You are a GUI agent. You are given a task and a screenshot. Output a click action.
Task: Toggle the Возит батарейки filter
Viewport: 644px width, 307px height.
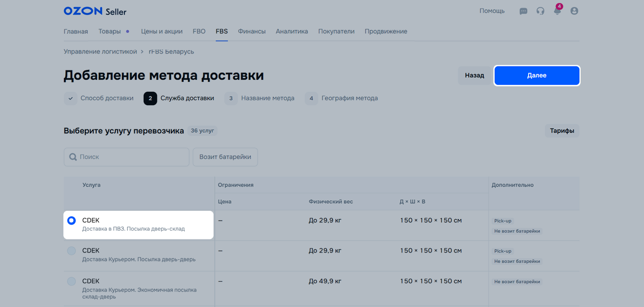(x=225, y=157)
